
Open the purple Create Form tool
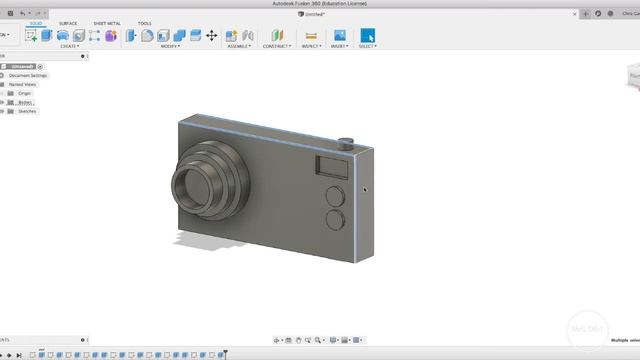[x=111, y=36]
